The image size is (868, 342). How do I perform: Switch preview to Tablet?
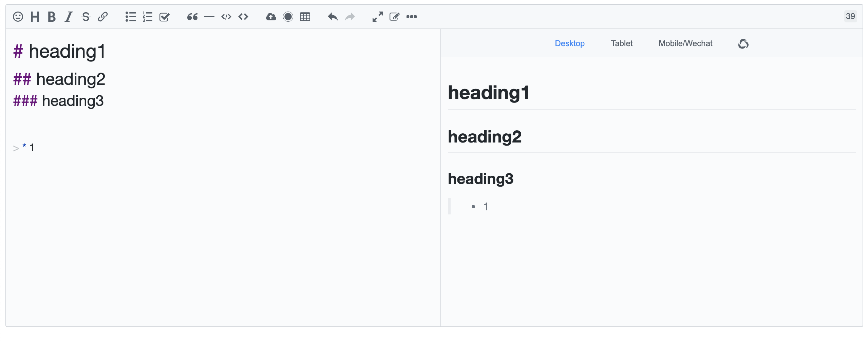coord(622,43)
